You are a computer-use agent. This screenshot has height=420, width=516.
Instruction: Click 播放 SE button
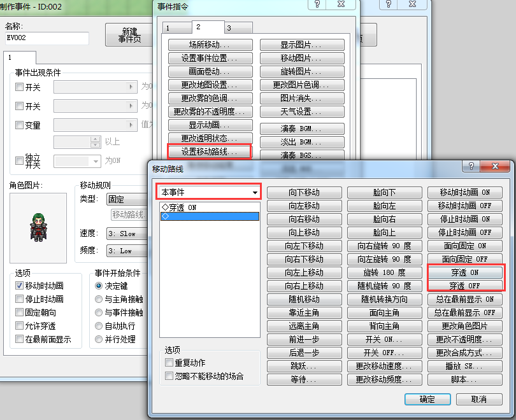click(x=464, y=366)
